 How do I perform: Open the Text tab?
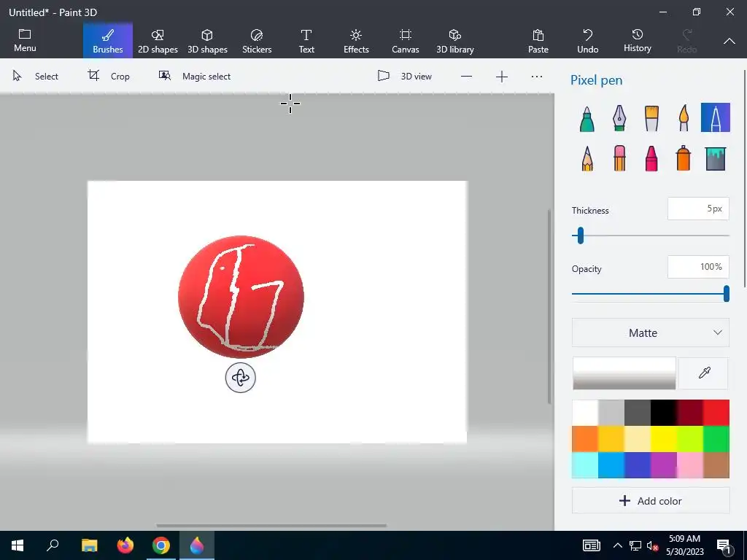coord(306,41)
